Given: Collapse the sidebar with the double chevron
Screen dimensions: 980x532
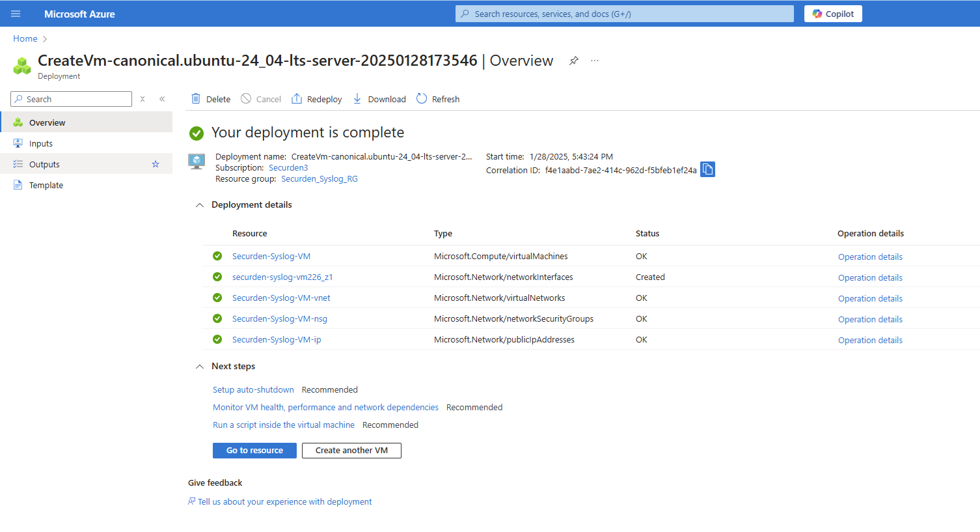Looking at the screenshot, I should [x=162, y=99].
